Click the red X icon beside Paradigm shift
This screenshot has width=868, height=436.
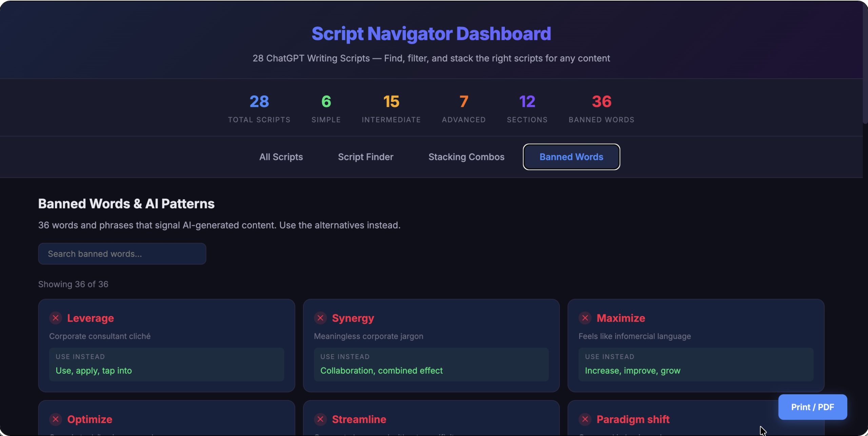click(x=585, y=419)
